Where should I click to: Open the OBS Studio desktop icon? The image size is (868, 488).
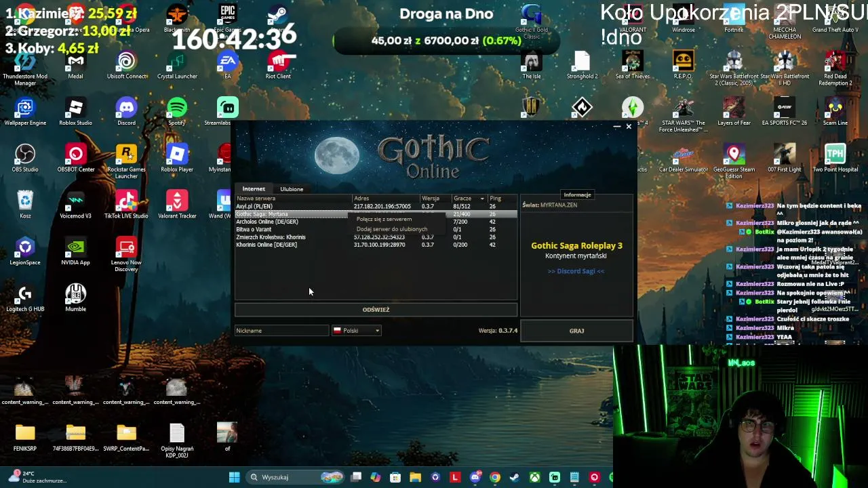[25, 159]
